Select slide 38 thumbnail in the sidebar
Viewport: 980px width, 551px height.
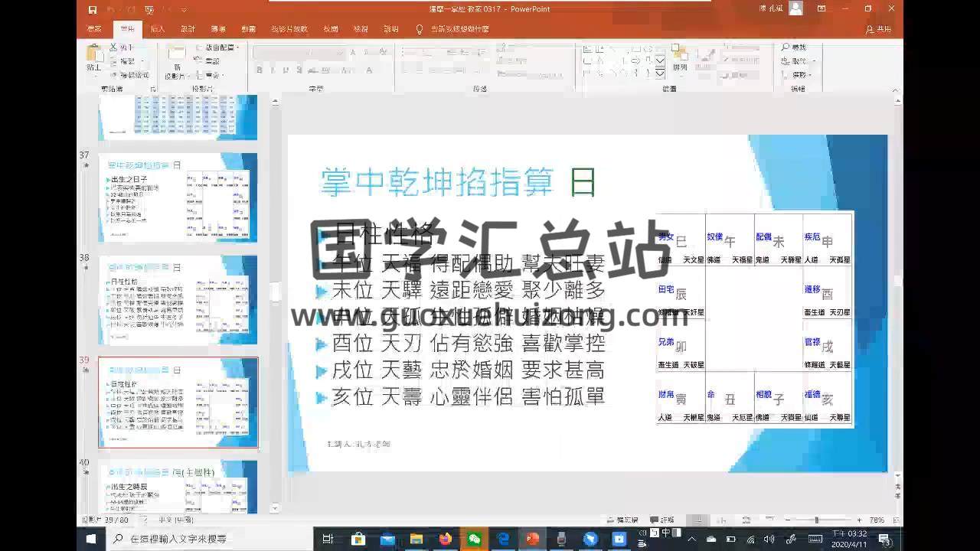[178, 298]
